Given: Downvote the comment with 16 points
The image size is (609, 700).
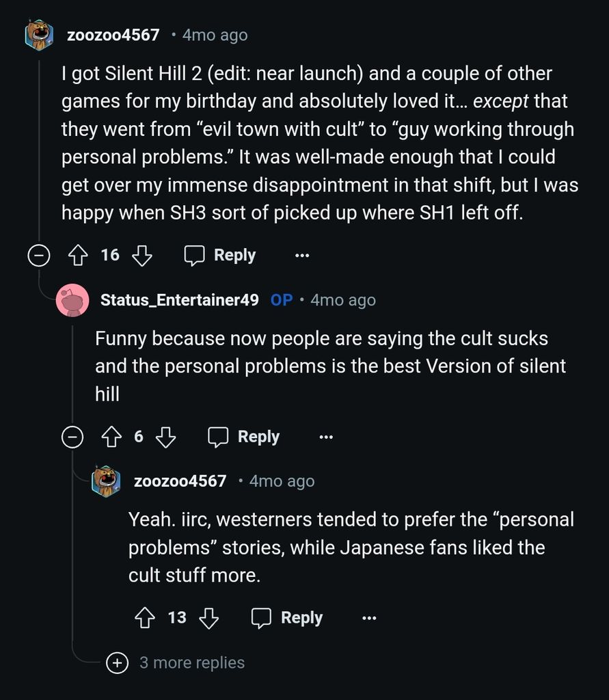Looking at the screenshot, I should click(x=141, y=256).
